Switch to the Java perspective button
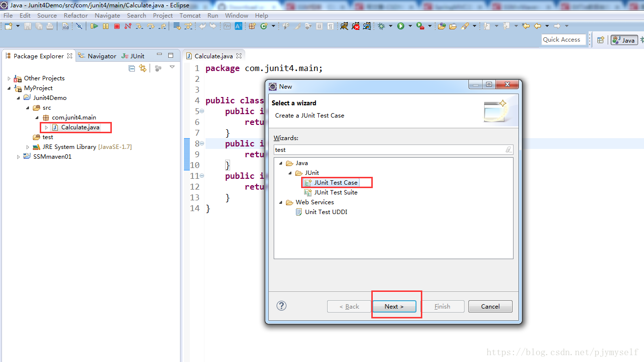This screenshot has width=644, height=362. pos(624,40)
